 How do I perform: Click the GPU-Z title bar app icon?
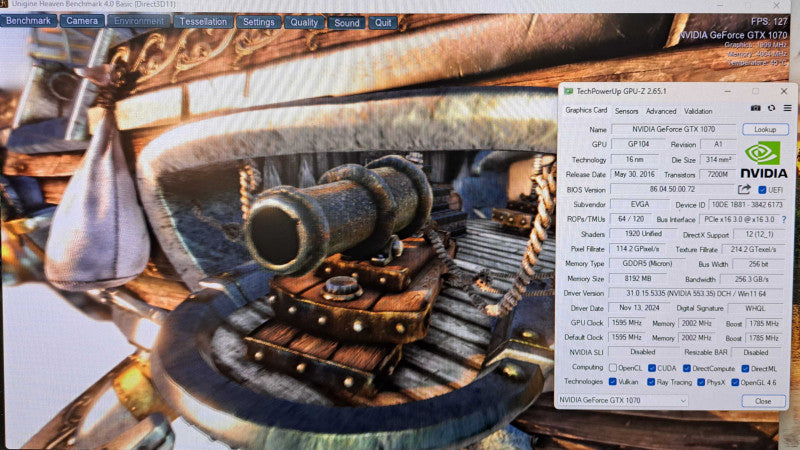point(568,91)
